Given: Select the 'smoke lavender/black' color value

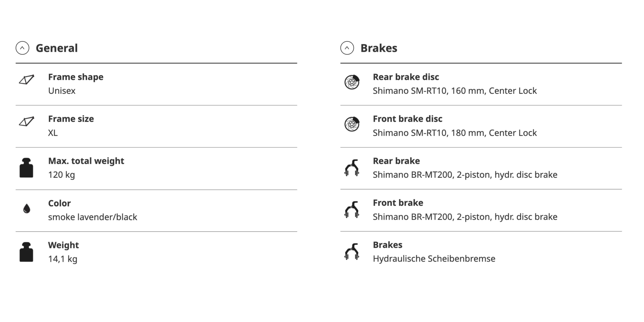Looking at the screenshot, I should (93, 217).
